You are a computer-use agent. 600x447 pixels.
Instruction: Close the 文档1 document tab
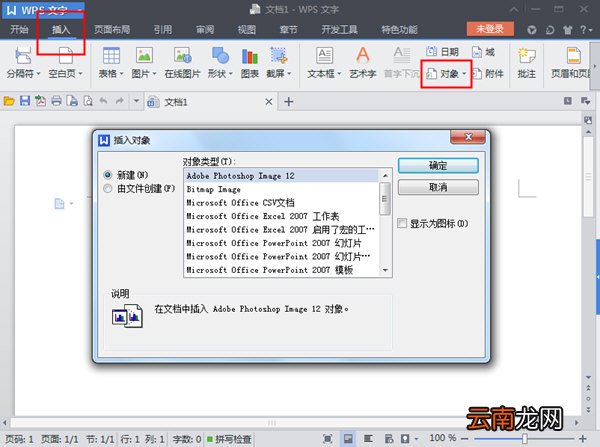pos(269,102)
